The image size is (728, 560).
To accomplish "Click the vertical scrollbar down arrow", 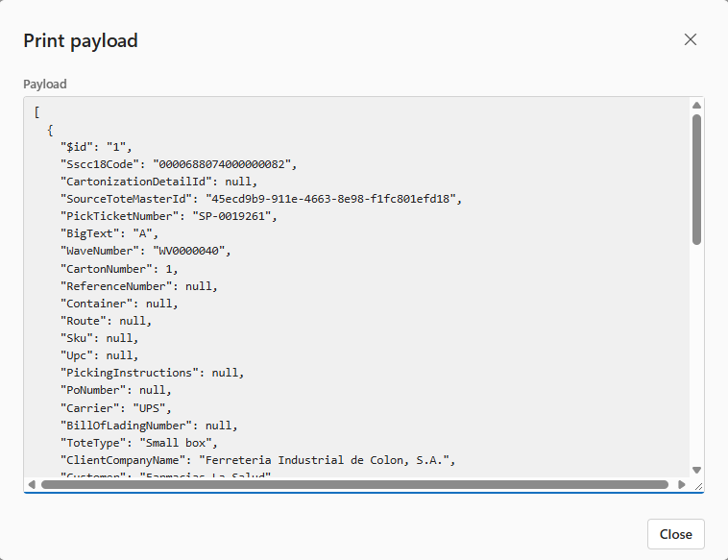I will click(x=696, y=470).
